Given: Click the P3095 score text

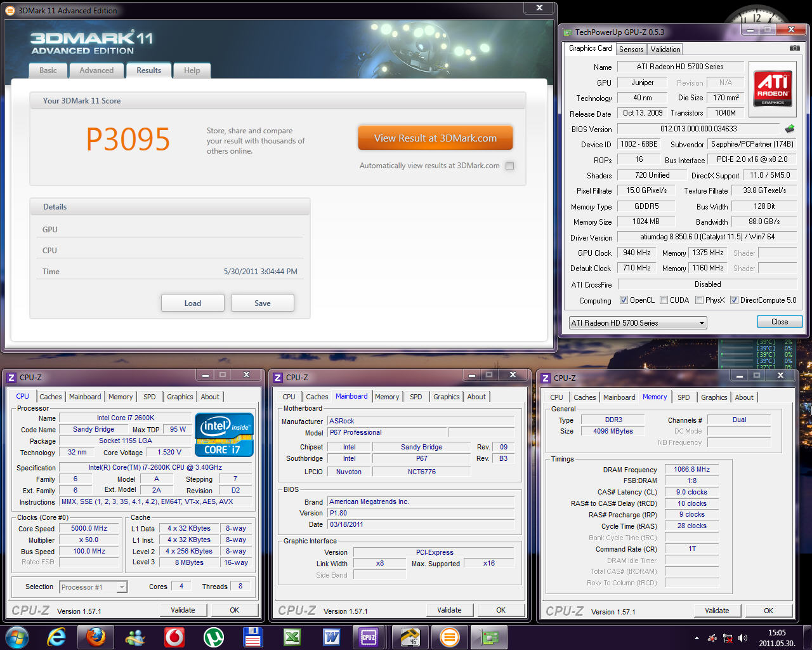Looking at the screenshot, I should tap(128, 140).
